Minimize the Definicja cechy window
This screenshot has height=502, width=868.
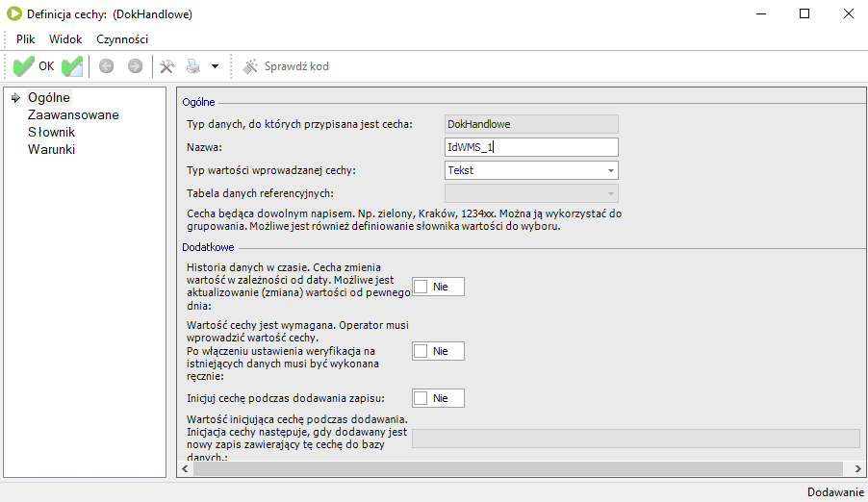(x=761, y=13)
